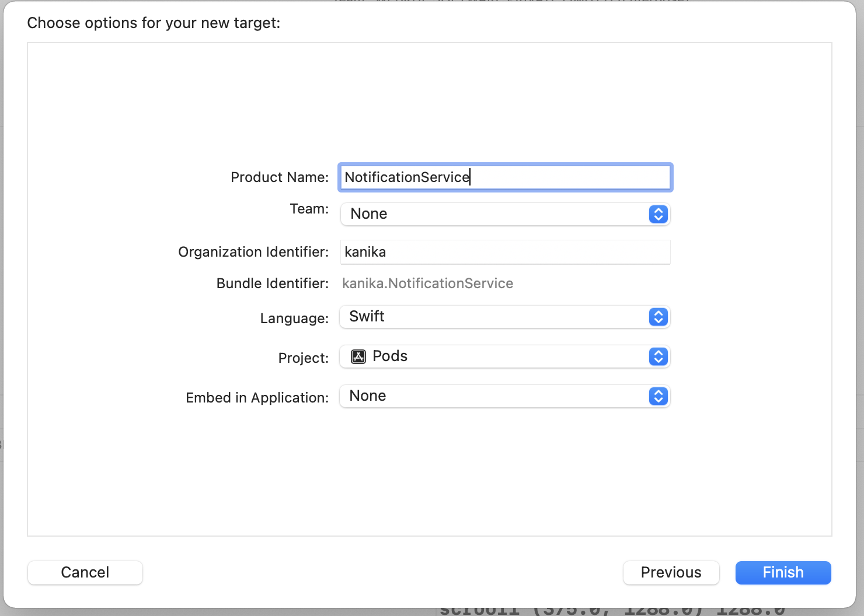Go back with the Previous button

point(671,572)
